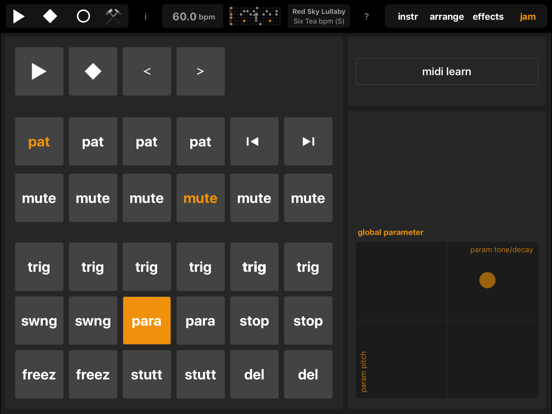
Task: Tap the third trig pad
Action: tap(147, 267)
